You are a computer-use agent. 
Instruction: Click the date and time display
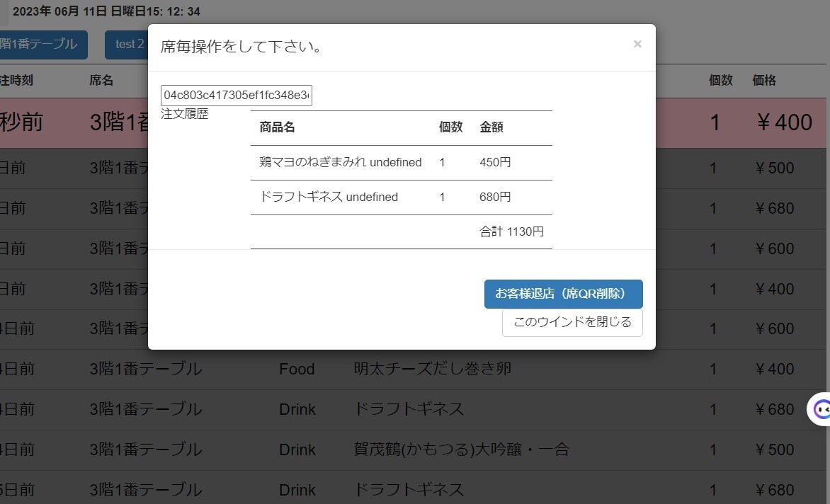106,11
